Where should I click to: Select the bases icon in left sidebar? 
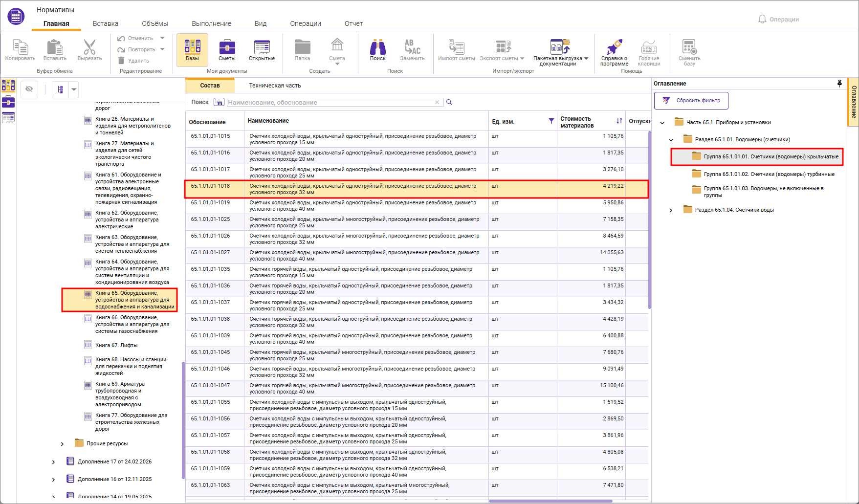pos(8,86)
